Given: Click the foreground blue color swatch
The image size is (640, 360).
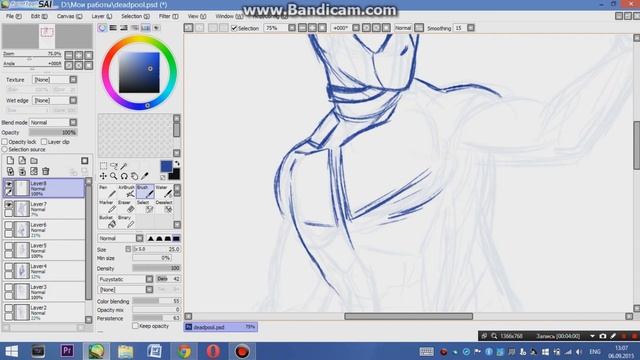Looking at the screenshot, I should (x=166, y=166).
